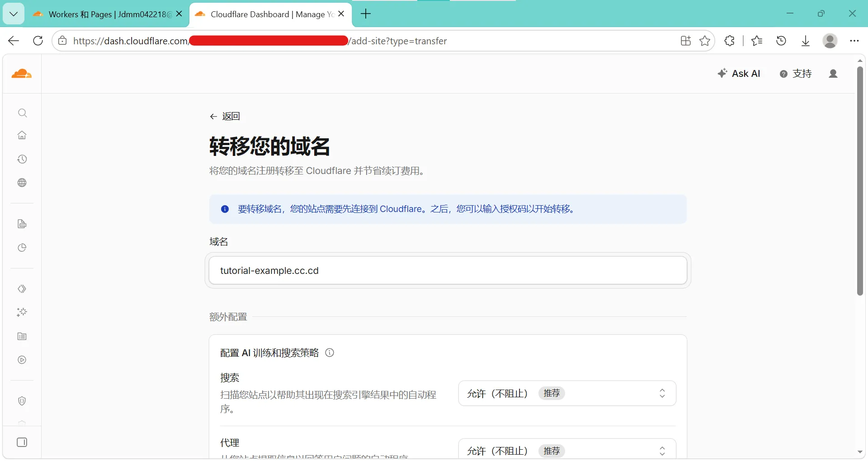Open the pie chart analytics icon
This screenshot has height=461, width=868.
(22, 248)
